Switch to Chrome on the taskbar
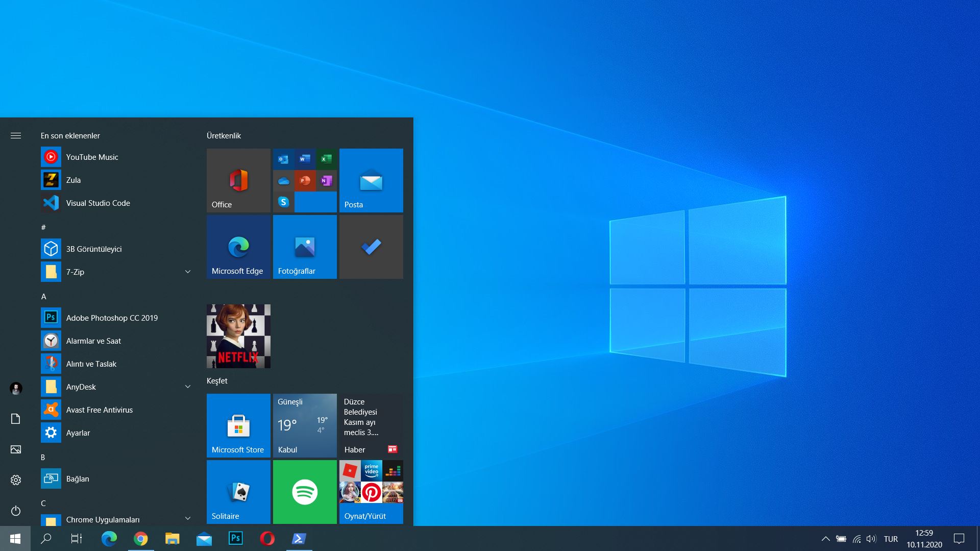 140,538
